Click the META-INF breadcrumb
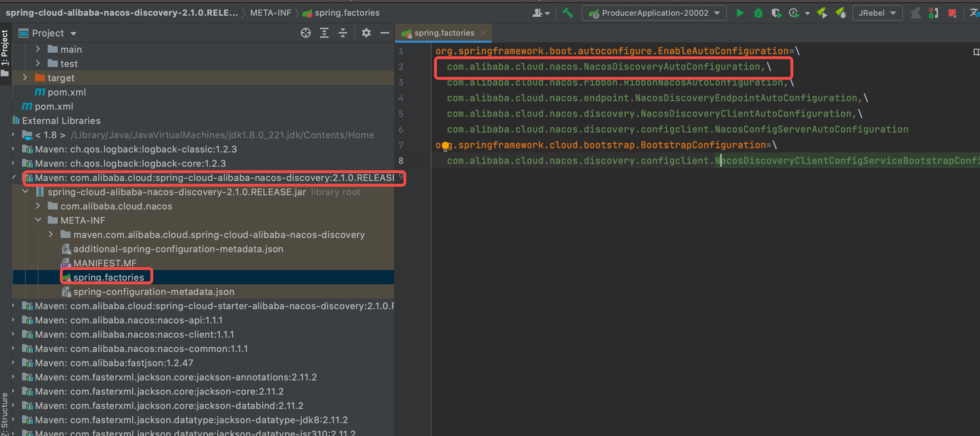The width and height of the screenshot is (980, 436). (270, 13)
